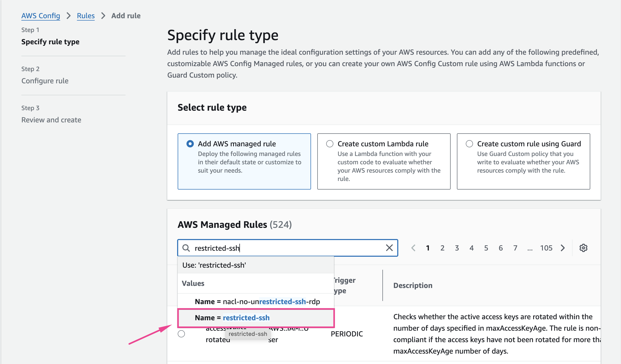The image size is (621, 364).
Task: Go to previous page of rules
Action: click(x=413, y=248)
